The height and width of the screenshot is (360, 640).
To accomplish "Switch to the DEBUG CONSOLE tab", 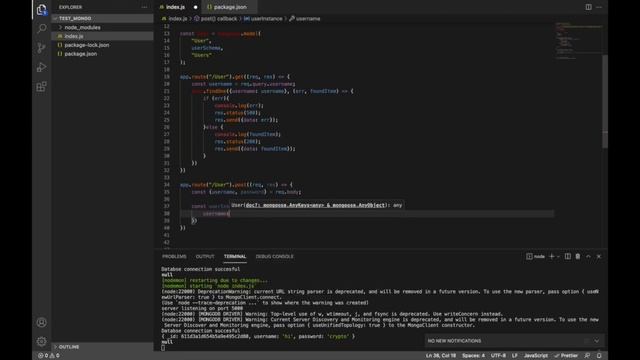I will [x=274, y=256].
